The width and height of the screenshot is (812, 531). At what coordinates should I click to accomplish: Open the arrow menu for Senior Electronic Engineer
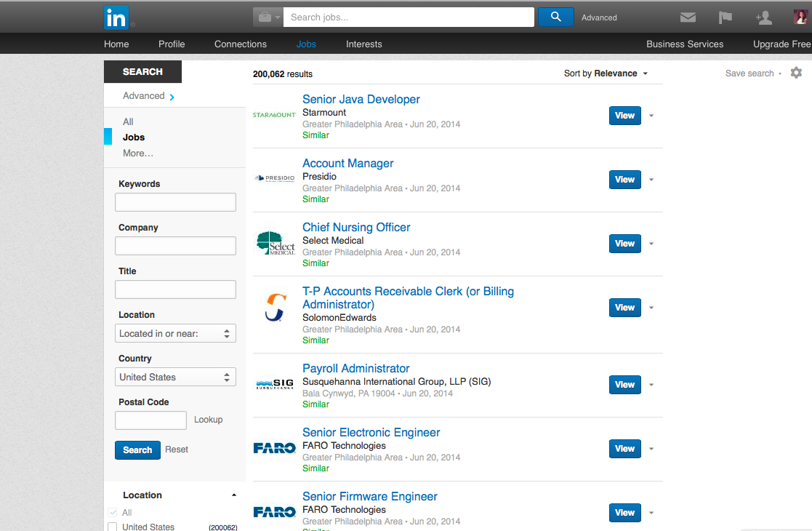point(651,449)
